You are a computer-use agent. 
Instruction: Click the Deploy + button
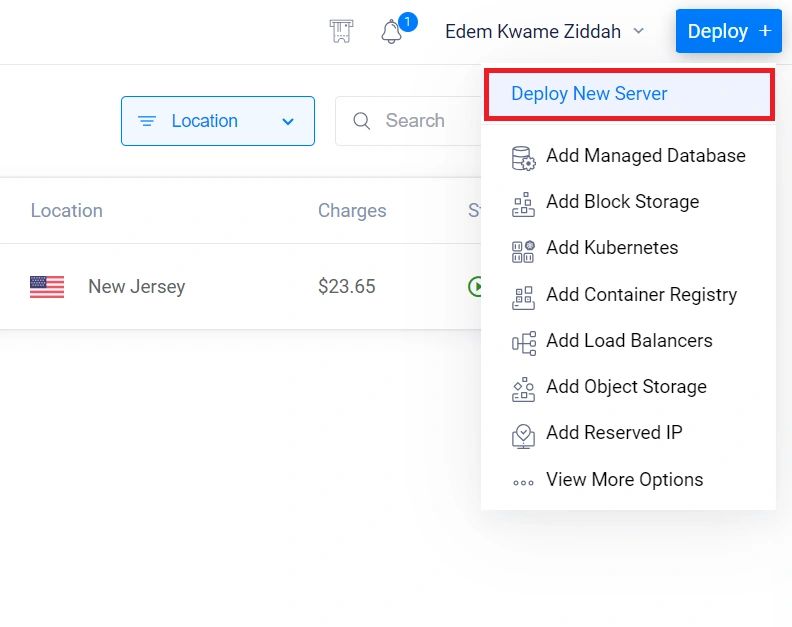click(x=728, y=31)
